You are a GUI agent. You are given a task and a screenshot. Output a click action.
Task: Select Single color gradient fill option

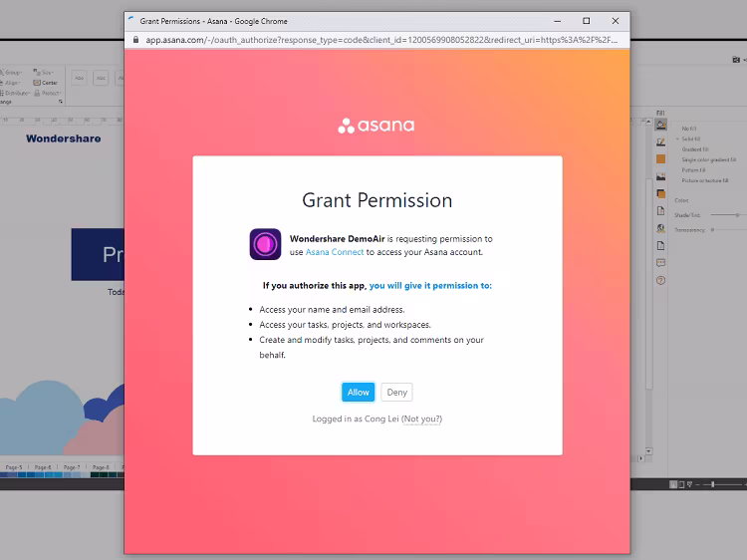[x=709, y=160]
